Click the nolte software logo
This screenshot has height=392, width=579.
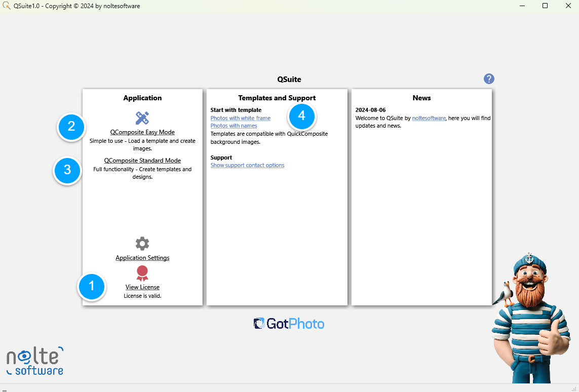point(35,361)
